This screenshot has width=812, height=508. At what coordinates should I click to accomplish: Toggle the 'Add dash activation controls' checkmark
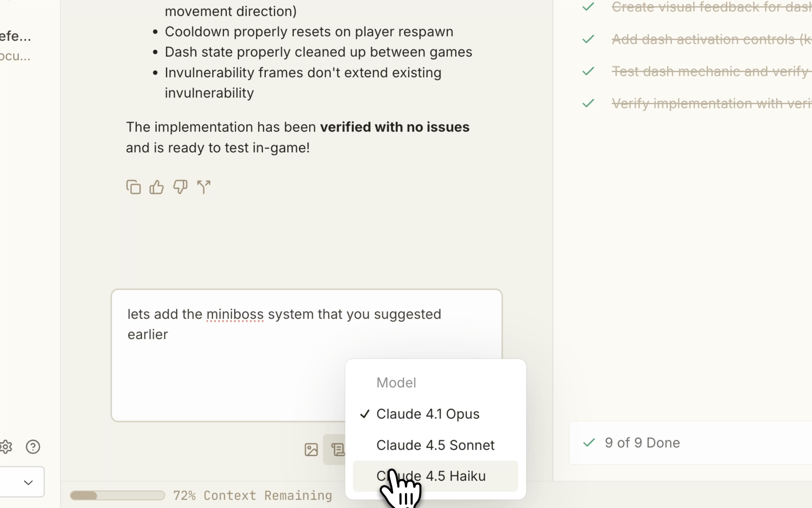click(588, 39)
